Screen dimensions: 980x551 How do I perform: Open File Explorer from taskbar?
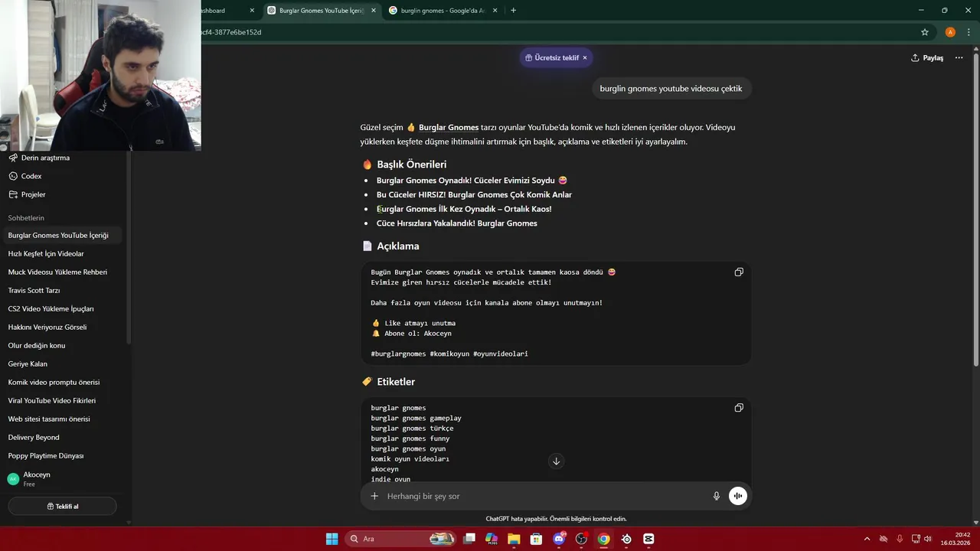tap(514, 539)
